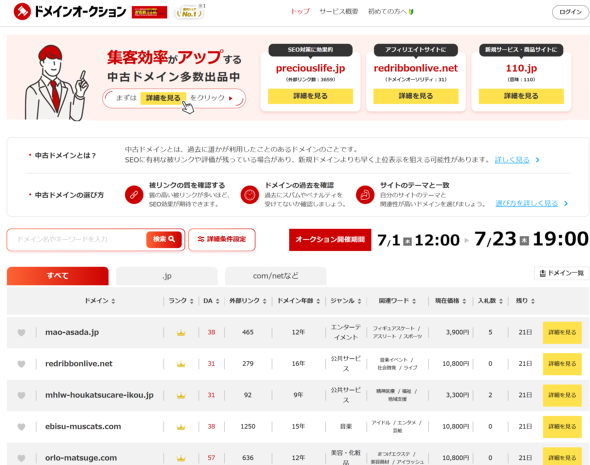
Task: Favorite mao-asada.jp with the heart icon
Action: 21,333
